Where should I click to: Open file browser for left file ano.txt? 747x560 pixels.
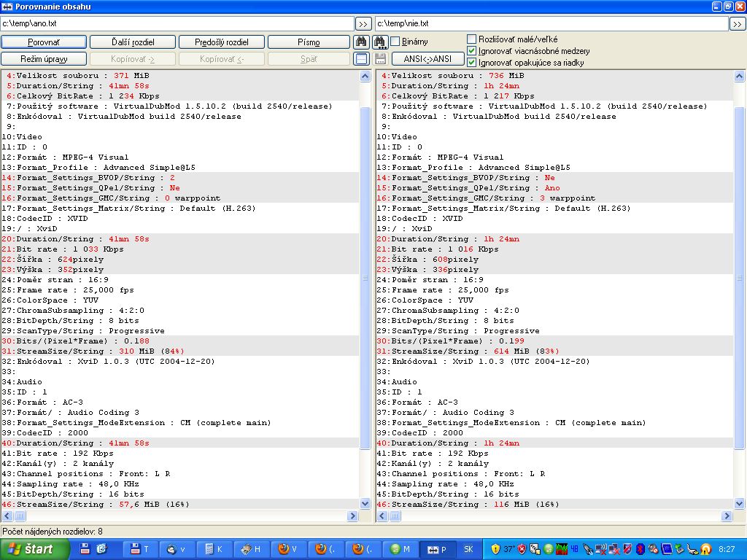(x=363, y=24)
